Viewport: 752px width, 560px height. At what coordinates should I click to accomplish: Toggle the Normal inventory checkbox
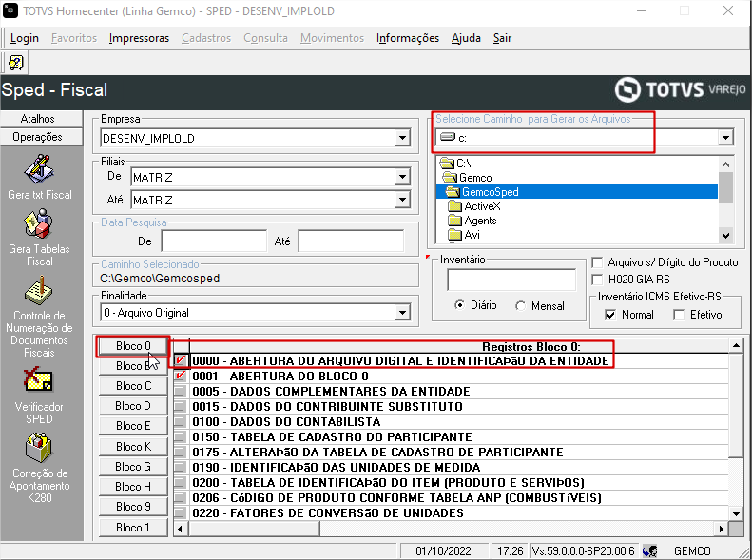(x=610, y=315)
